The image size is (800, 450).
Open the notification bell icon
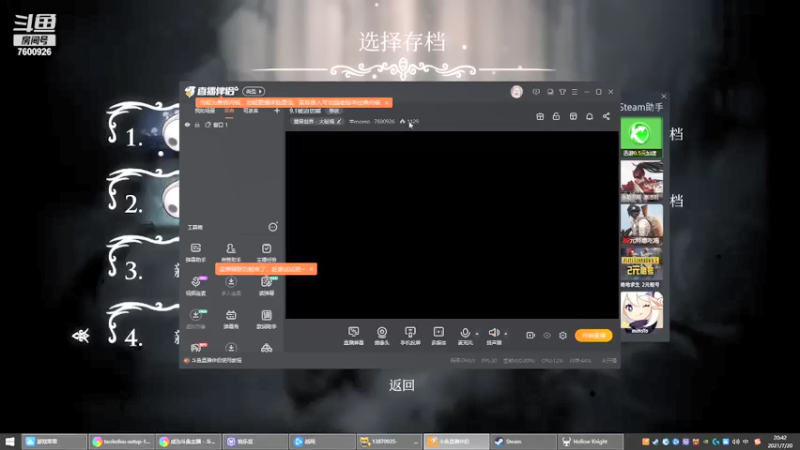tap(589, 116)
